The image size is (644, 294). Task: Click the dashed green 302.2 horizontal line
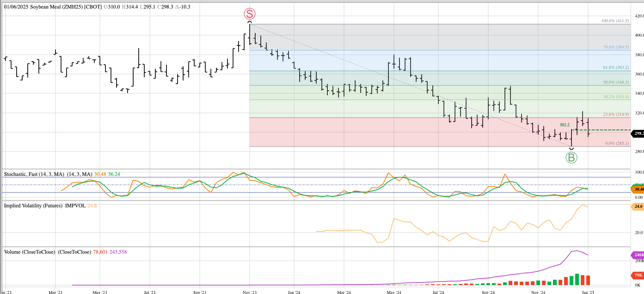click(610, 130)
